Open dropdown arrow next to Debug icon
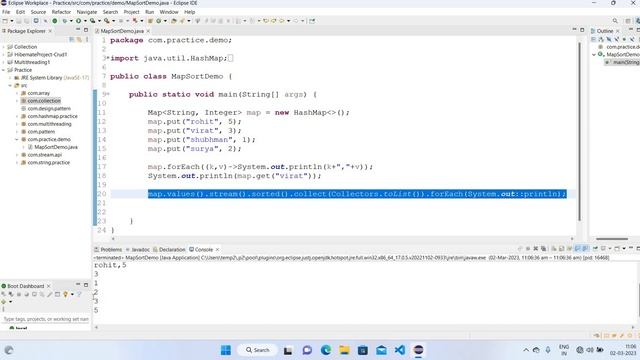The image size is (640, 360). [71, 21]
